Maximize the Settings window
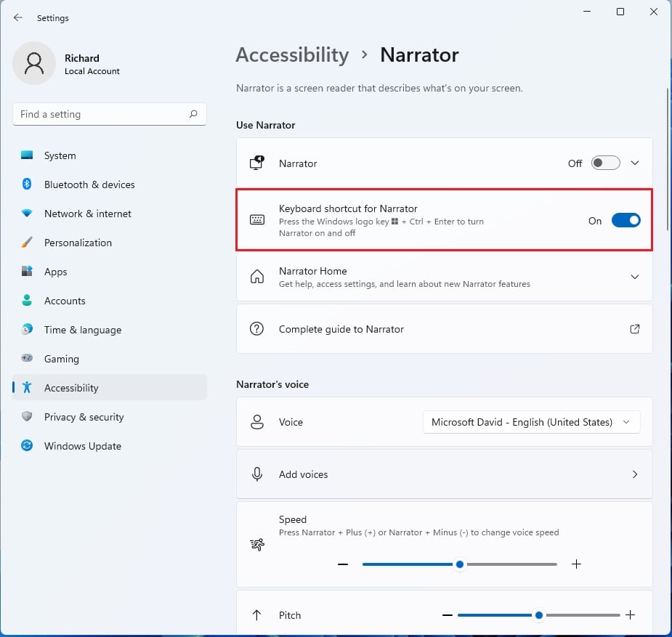This screenshot has height=637, width=672. click(x=620, y=12)
